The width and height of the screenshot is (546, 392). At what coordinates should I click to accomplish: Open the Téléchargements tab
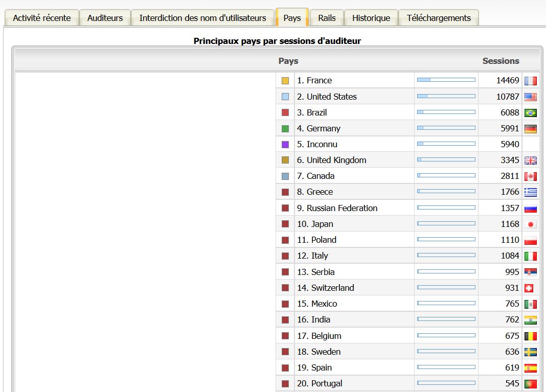(438, 18)
